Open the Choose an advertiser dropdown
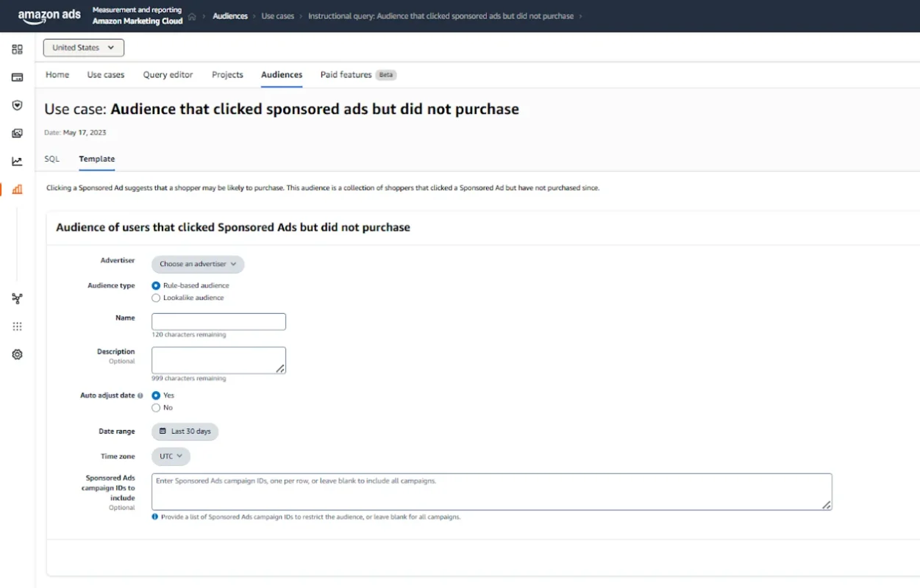The image size is (920, 588). [197, 264]
